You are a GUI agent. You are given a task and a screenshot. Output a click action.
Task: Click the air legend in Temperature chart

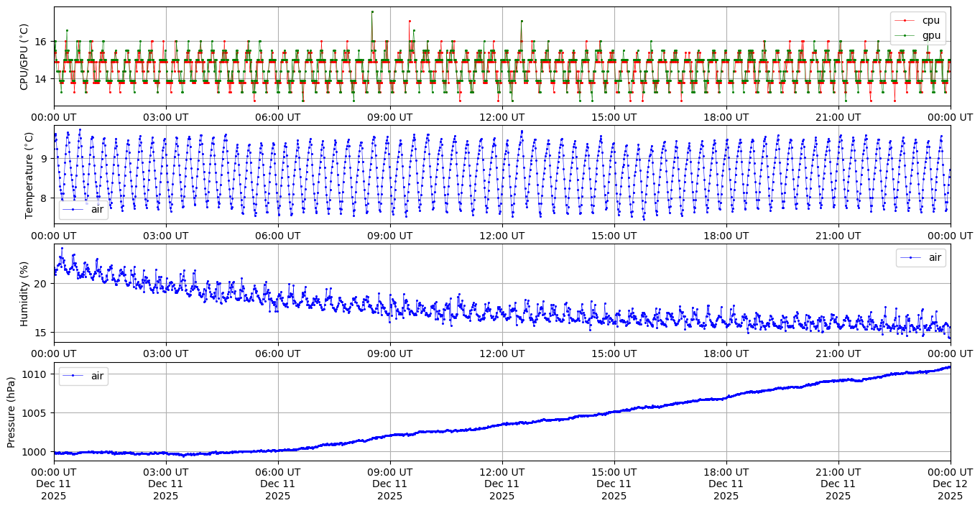pos(83,209)
